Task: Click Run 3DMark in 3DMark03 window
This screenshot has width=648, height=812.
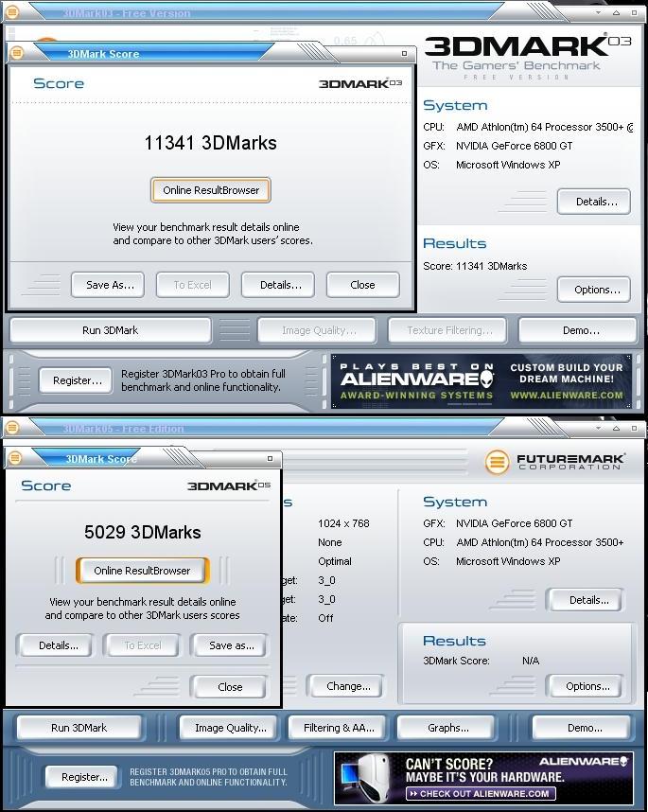Action: (111, 330)
